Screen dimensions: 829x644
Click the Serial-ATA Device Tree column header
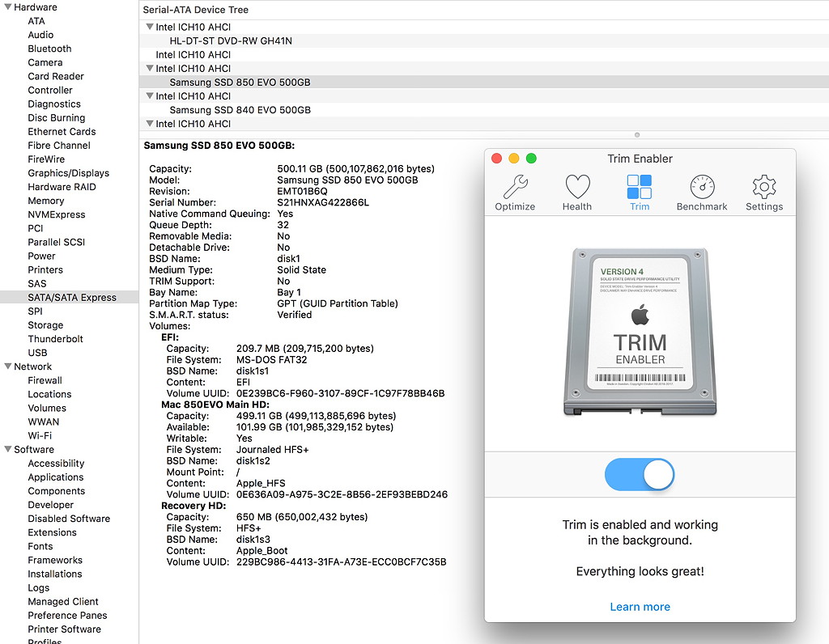click(196, 10)
